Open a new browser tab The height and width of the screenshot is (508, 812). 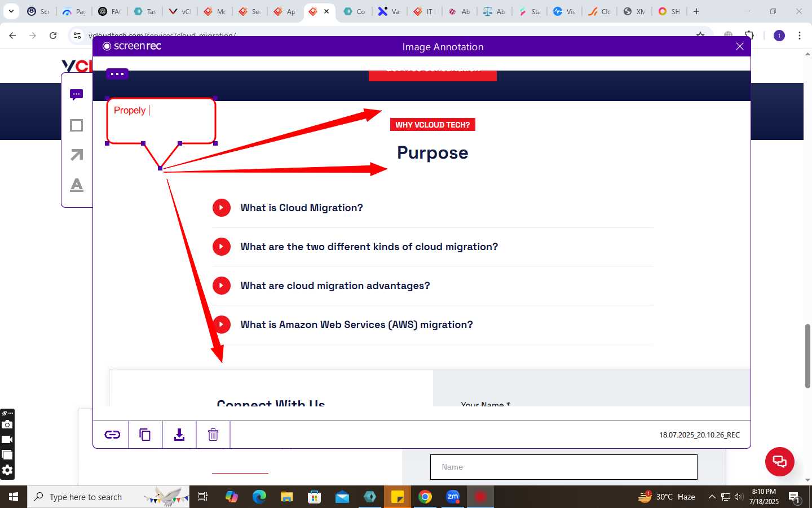[x=696, y=11]
